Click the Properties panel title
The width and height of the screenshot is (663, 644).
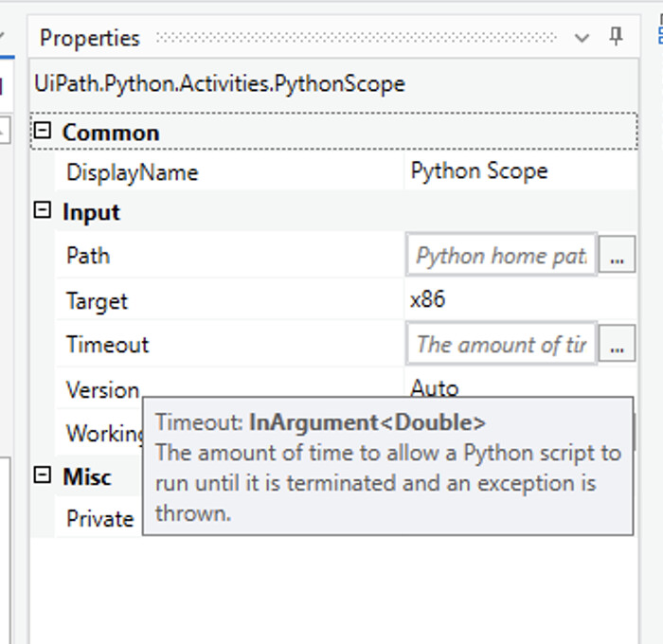[x=90, y=38]
